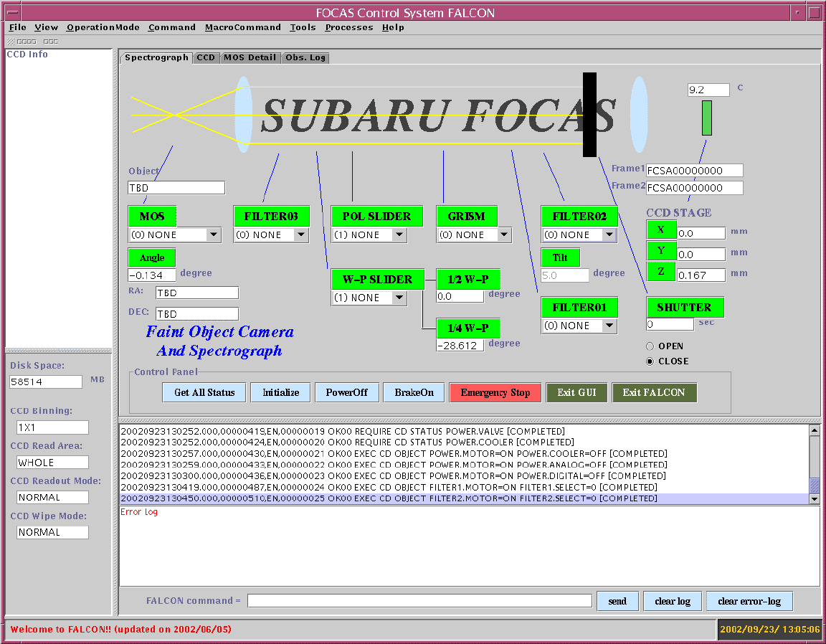Click the green Angle button
Viewport: 826px width, 644px height.
point(152,257)
